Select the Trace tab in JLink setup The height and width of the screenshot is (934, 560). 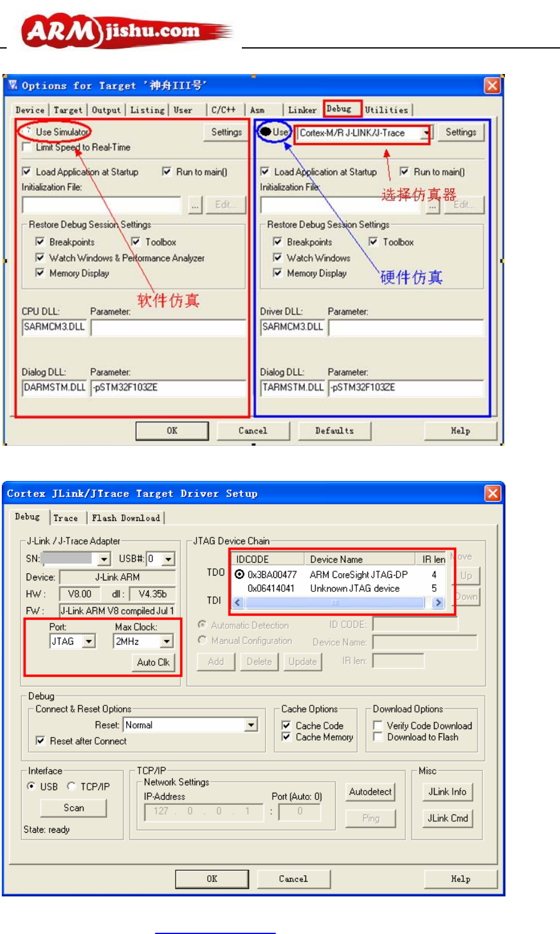pos(65,518)
